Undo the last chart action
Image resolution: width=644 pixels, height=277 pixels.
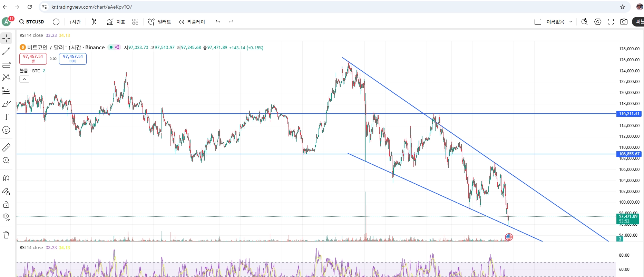218,22
